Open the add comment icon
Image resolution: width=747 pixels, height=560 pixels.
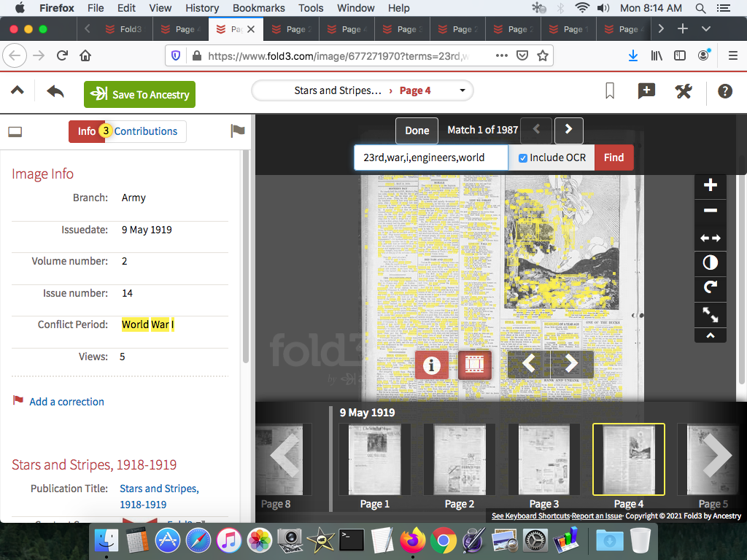click(646, 91)
